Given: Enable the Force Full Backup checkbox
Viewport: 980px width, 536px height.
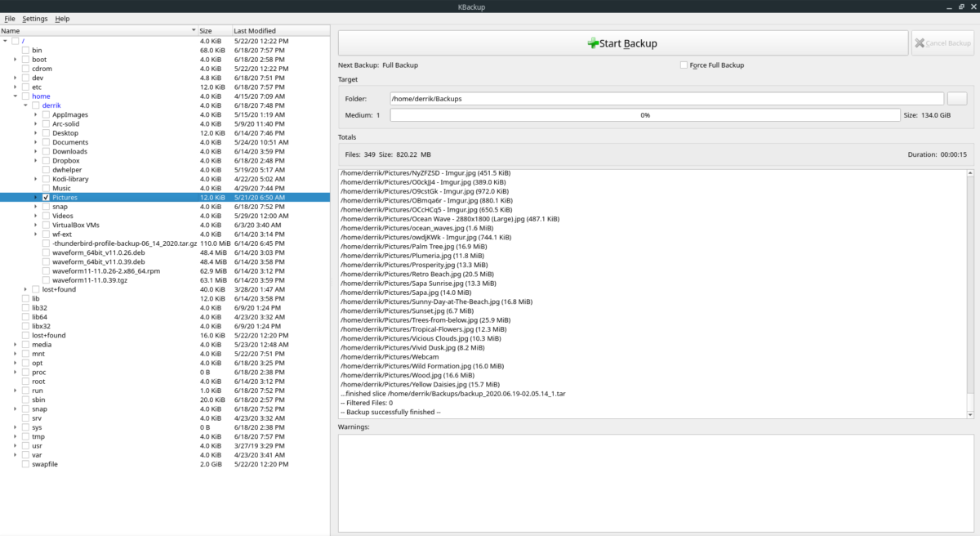Looking at the screenshot, I should coord(684,65).
